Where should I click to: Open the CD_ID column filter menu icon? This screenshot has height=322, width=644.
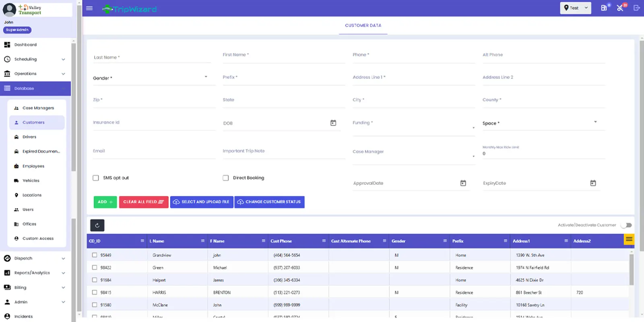coord(142,241)
